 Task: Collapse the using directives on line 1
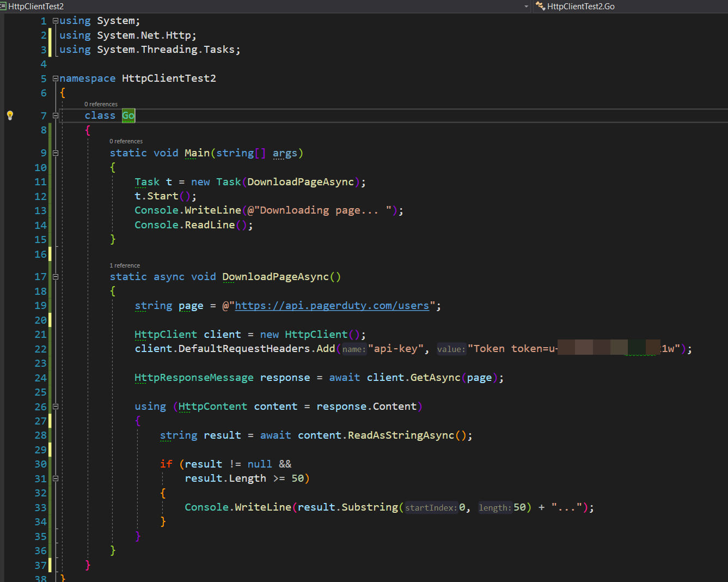click(55, 20)
